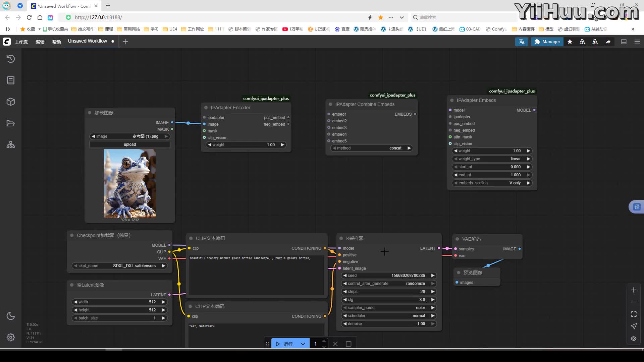
Task: Open the sampler_name euler selector
Action: 388,308
